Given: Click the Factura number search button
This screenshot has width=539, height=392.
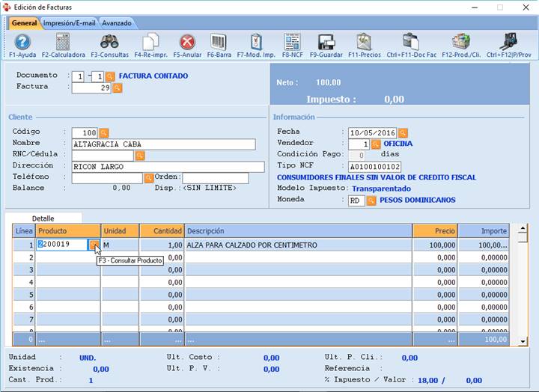Looking at the screenshot, I should pyautogui.click(x=117, y=88).
